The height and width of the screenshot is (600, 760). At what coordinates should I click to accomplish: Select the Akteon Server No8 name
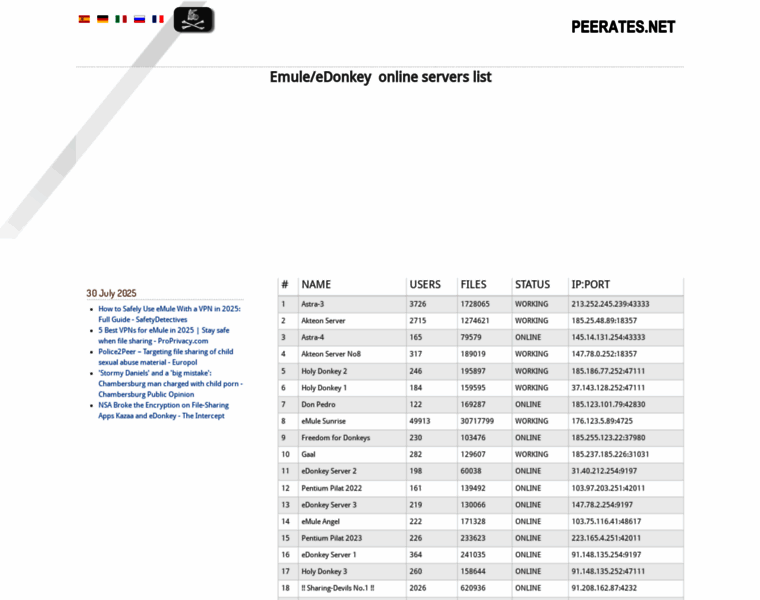coord(331,354)
